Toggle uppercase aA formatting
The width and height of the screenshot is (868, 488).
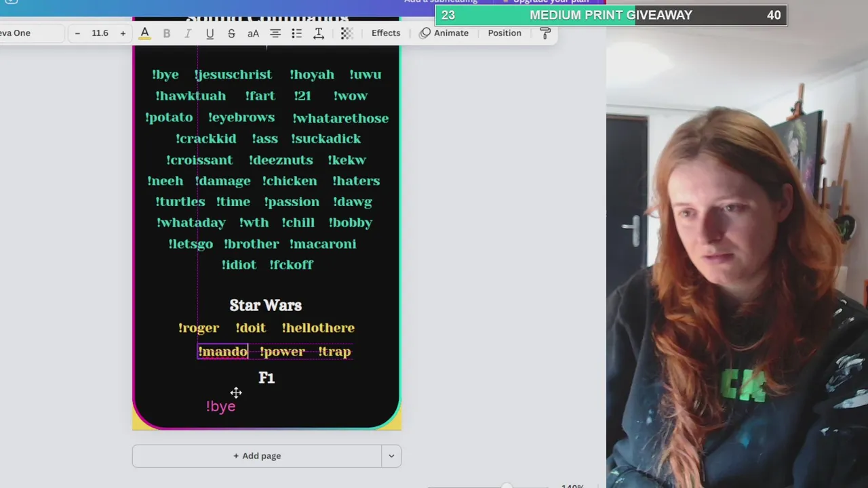253,33
